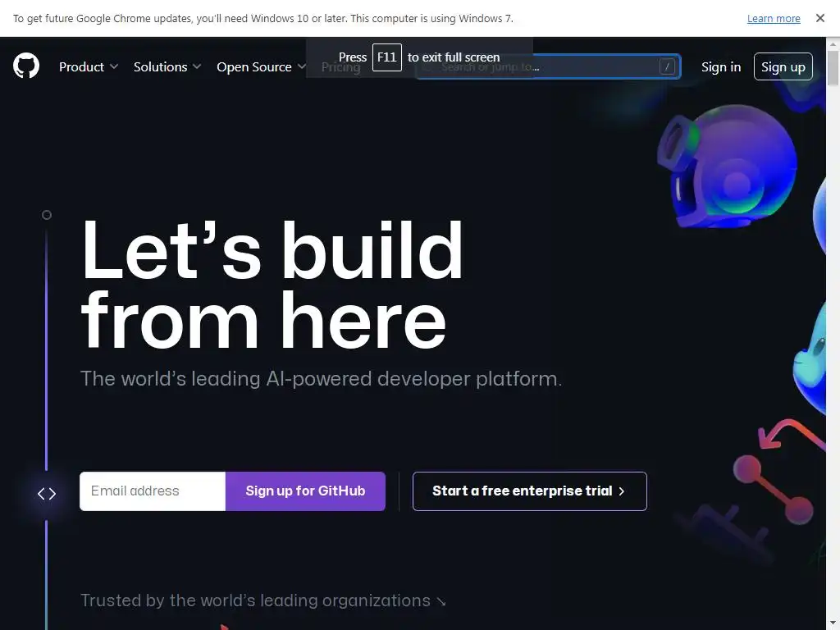Click the Sign up button in header
The image size is (840, 630).
tap(783, 67)
